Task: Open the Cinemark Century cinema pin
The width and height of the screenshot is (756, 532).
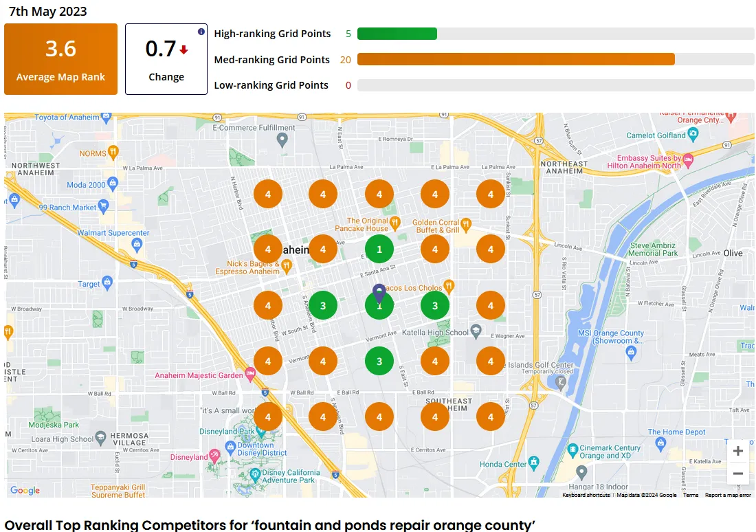Action: click(572, 450)
